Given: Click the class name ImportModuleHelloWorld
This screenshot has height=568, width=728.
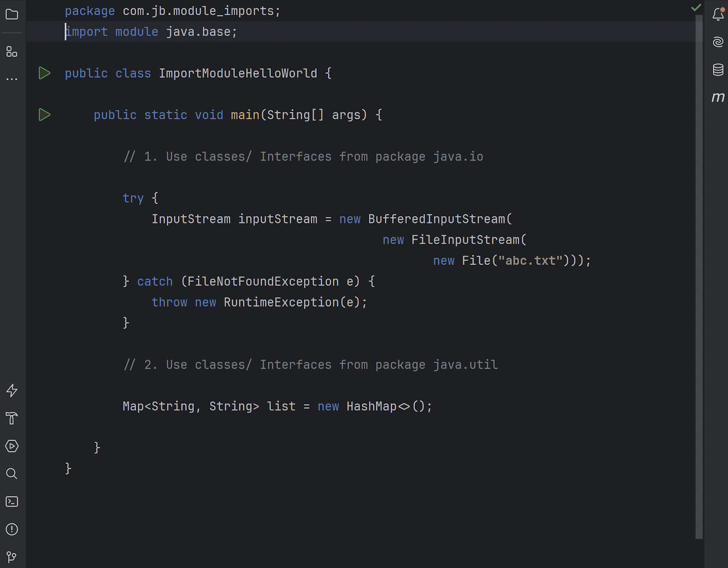Looking at the screenshot, I should 238,73.
